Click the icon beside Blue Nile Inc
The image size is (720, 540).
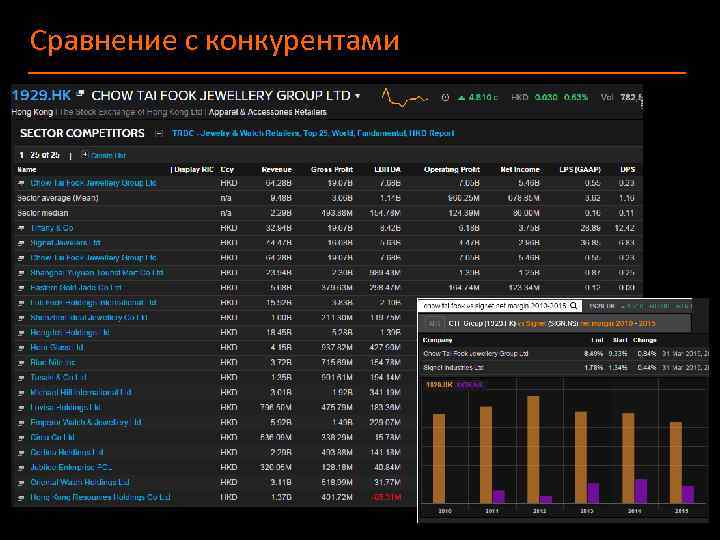21,363
